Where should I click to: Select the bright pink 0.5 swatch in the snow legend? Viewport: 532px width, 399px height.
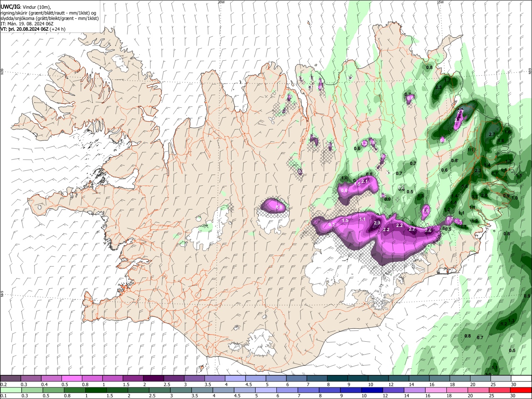pyautogui.click(x=71, y=378)
